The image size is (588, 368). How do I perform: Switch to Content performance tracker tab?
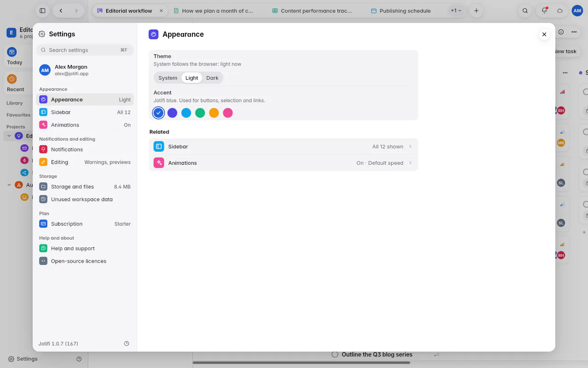click(x=312, y=11)
